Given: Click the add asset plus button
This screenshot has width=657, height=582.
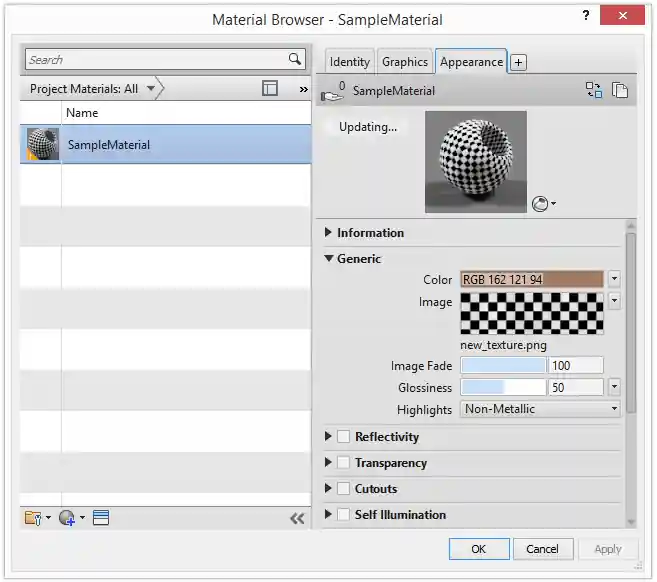Looking at the screenshot, I should coord(518,62).
